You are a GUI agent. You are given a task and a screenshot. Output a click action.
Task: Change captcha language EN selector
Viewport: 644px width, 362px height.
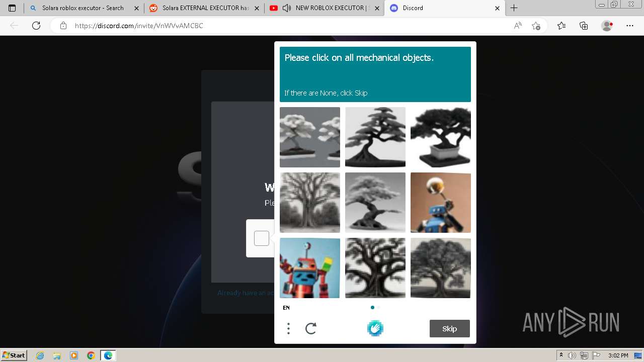[286, 308]
